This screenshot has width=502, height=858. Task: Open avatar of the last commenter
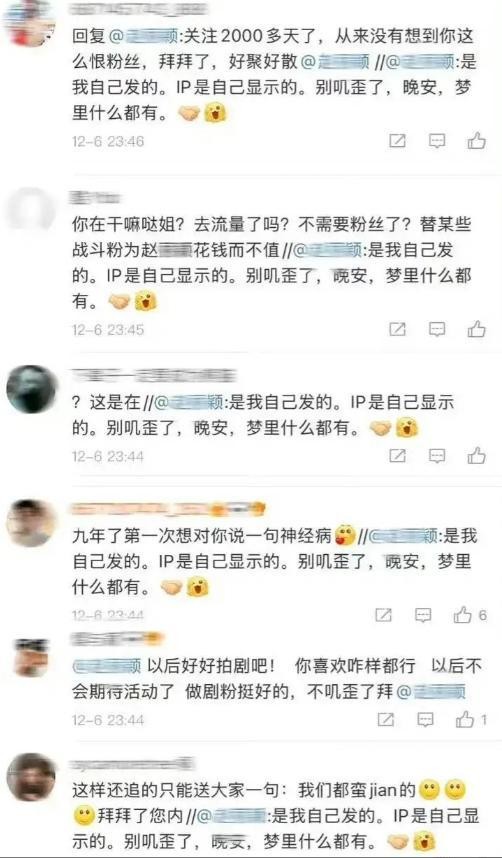click(31, 777)
